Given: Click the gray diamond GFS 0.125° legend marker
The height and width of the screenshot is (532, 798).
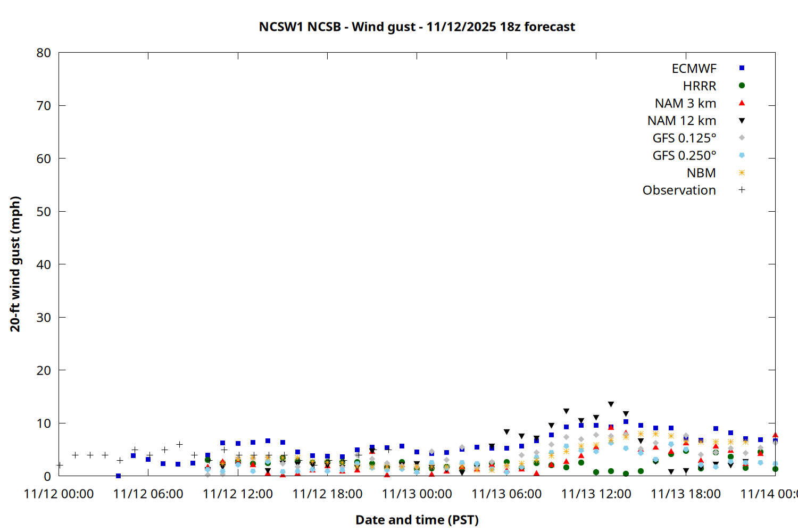Looking at the screenshot, I should (x=742, y=138).
